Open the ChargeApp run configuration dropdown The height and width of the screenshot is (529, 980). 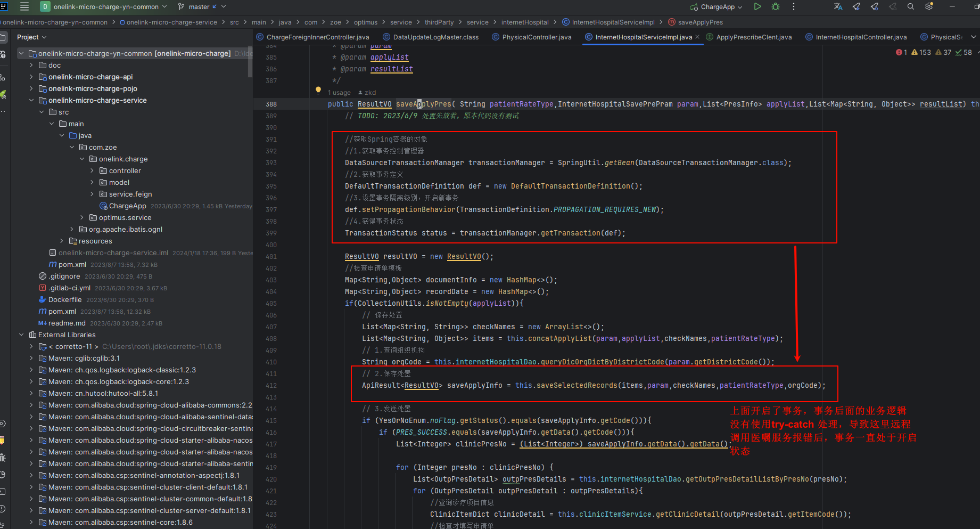click(715, 6)
